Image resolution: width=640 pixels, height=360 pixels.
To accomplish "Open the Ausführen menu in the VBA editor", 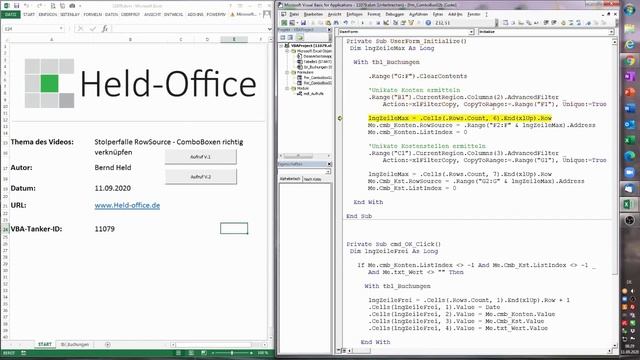I will point(418,14).
